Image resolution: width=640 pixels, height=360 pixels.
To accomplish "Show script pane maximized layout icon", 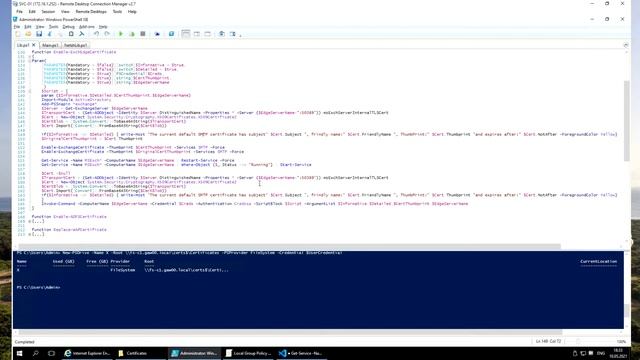I will click(207, 34).
